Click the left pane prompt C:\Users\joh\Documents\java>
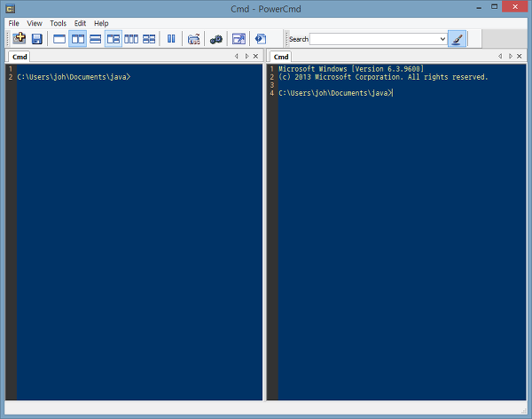The image size is (532, 419). pyautogui.click(x=74, y=77)
